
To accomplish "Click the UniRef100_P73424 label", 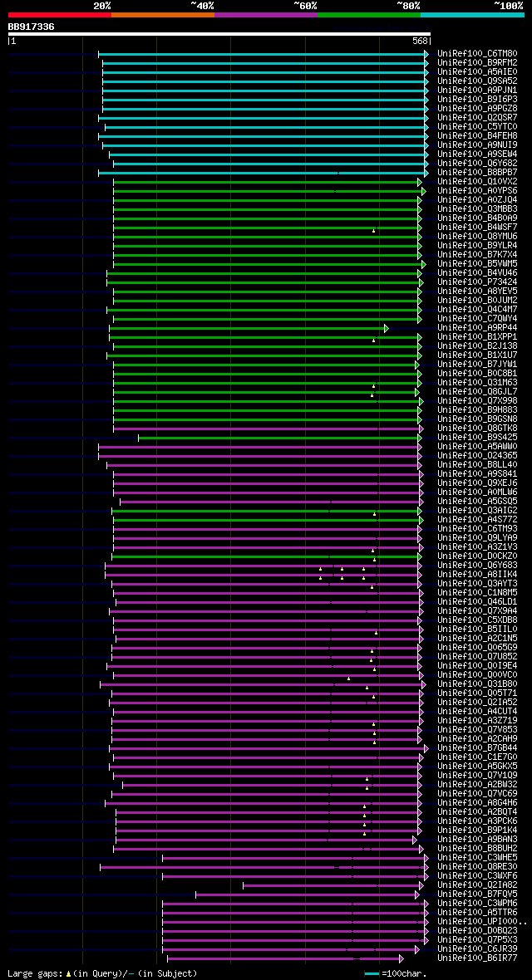I will tap(477, 282).
